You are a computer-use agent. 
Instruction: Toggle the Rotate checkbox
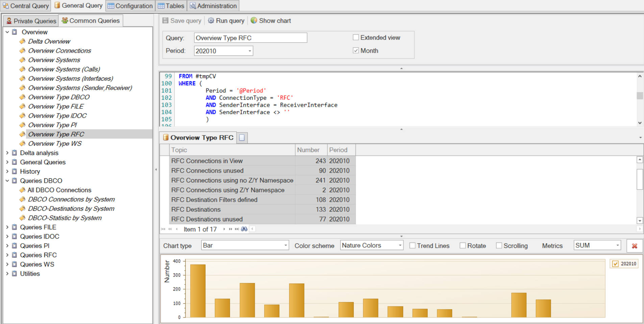pyautogui.click(x=463, y=246)
